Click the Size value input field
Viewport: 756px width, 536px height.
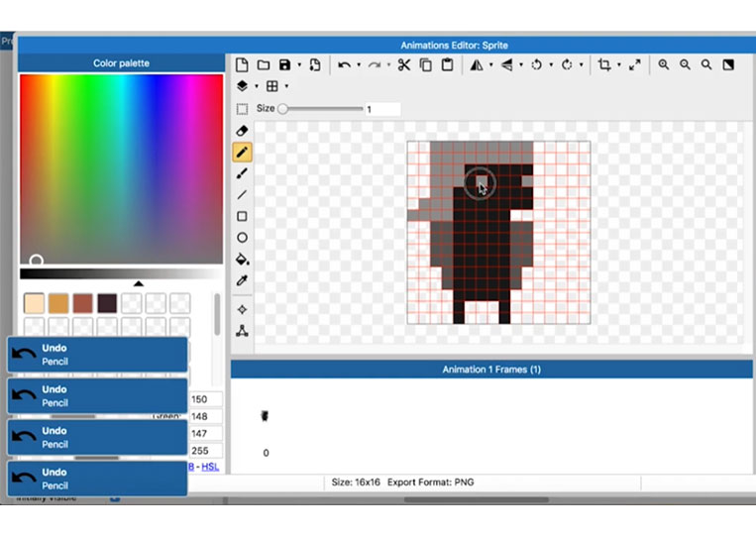(x=382, y=109)
